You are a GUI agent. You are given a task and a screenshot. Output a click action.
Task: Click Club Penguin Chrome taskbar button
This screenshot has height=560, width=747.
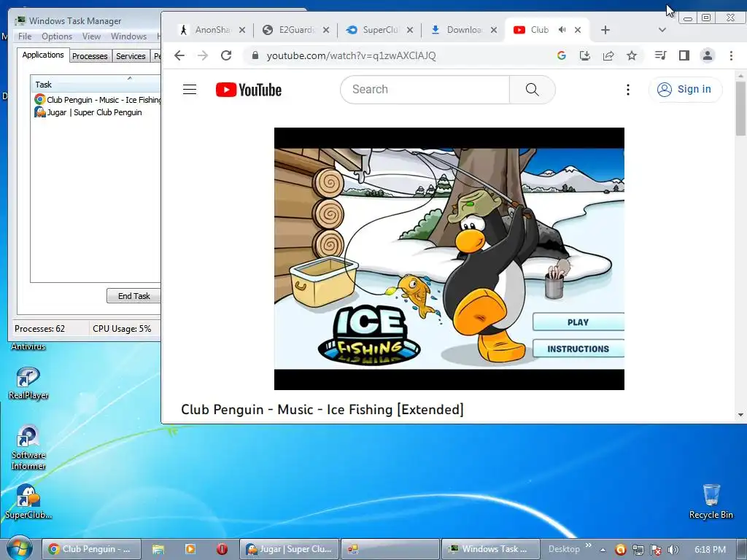coord(91,549)
